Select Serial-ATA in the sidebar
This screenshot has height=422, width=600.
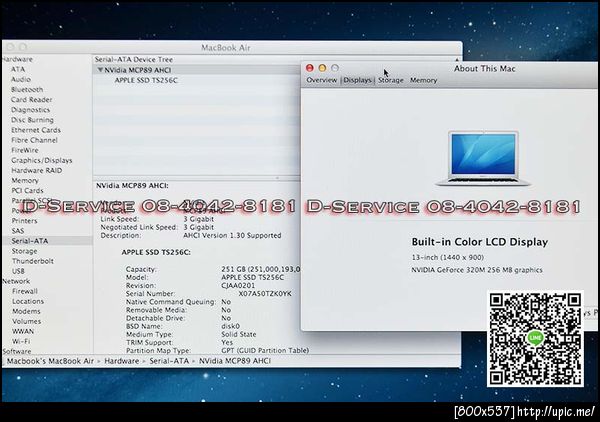(x=30, y=241)
